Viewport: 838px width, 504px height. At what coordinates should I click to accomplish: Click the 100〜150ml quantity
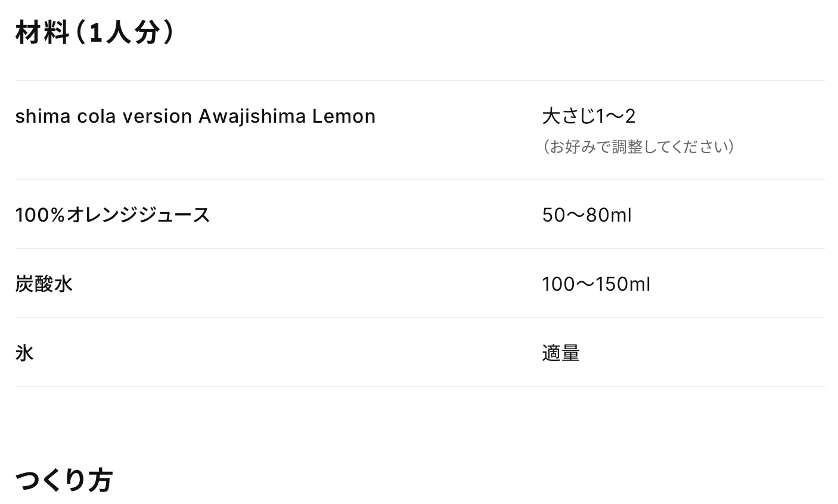pos(596,284)
